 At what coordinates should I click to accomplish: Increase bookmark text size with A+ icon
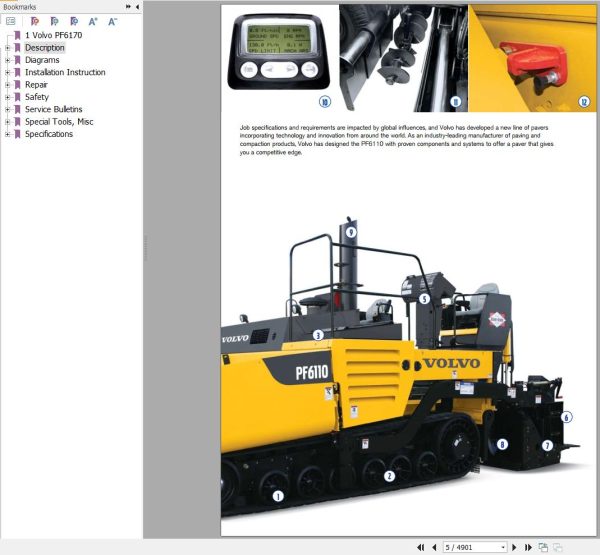93,21
